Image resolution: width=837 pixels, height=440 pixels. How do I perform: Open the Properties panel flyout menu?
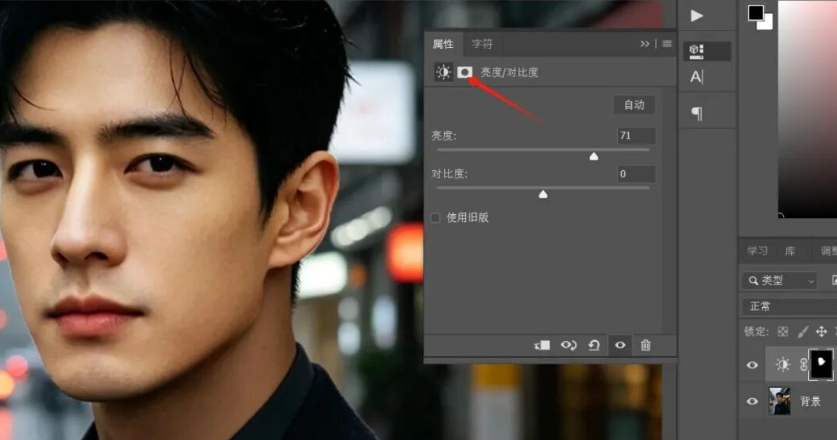click(667, 44)
